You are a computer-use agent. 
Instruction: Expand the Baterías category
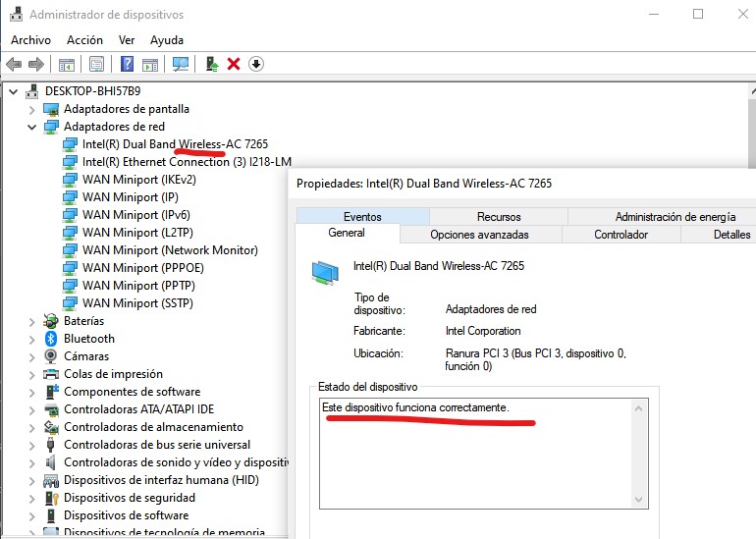(31, 322)
